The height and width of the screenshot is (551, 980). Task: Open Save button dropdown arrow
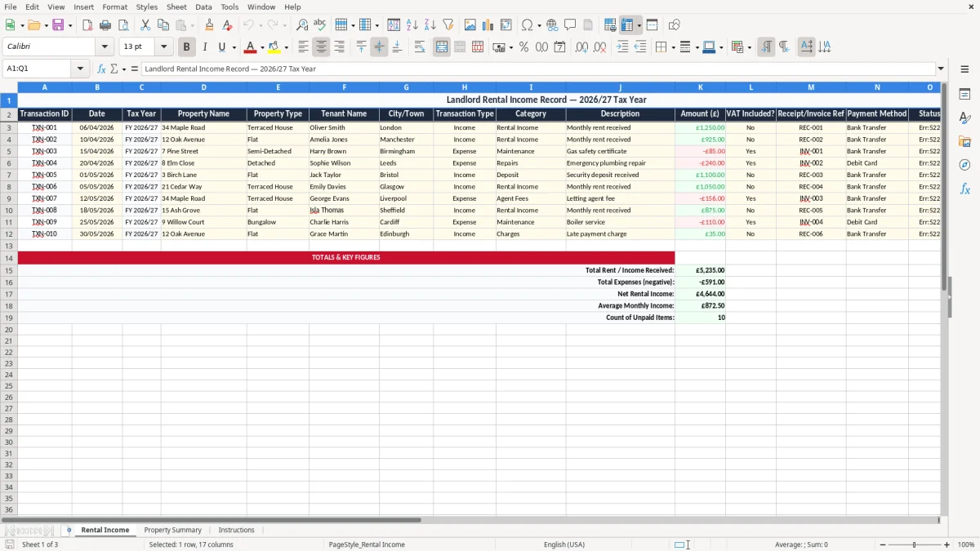click(x=70, y=25)
